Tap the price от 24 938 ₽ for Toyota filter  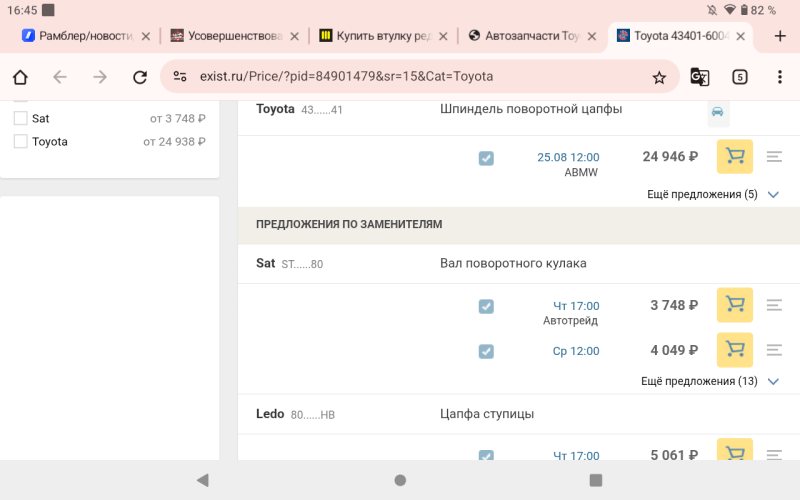click(x=174, y=141)
